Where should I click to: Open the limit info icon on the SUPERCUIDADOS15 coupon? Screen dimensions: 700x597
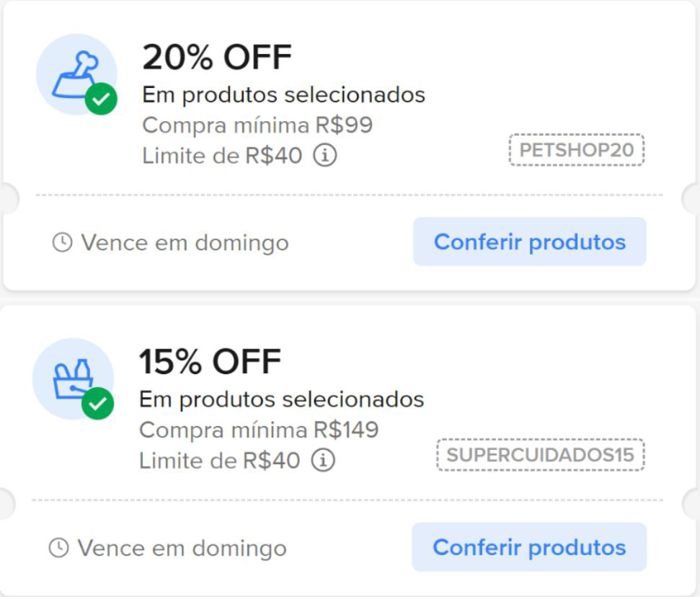tap(323, 460)
